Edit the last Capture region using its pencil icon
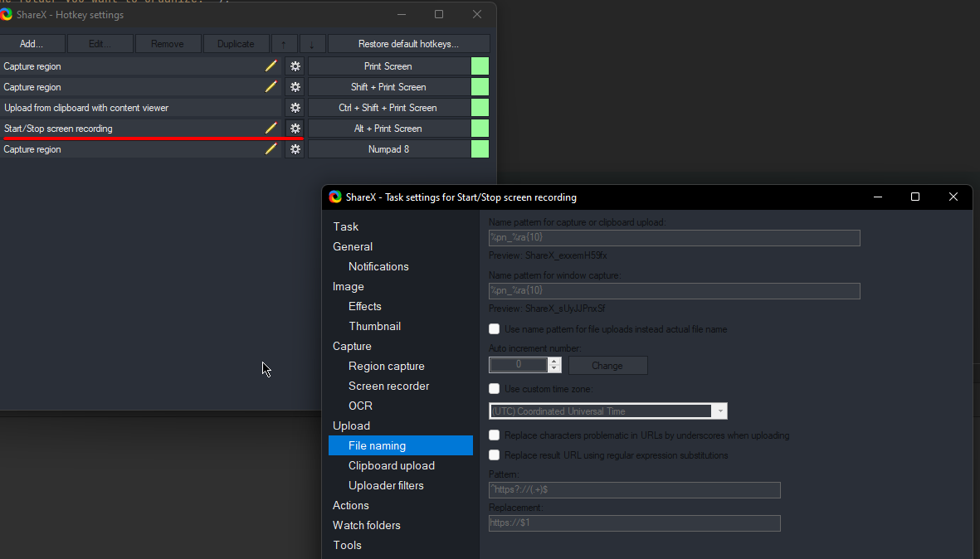 [271, 148]
